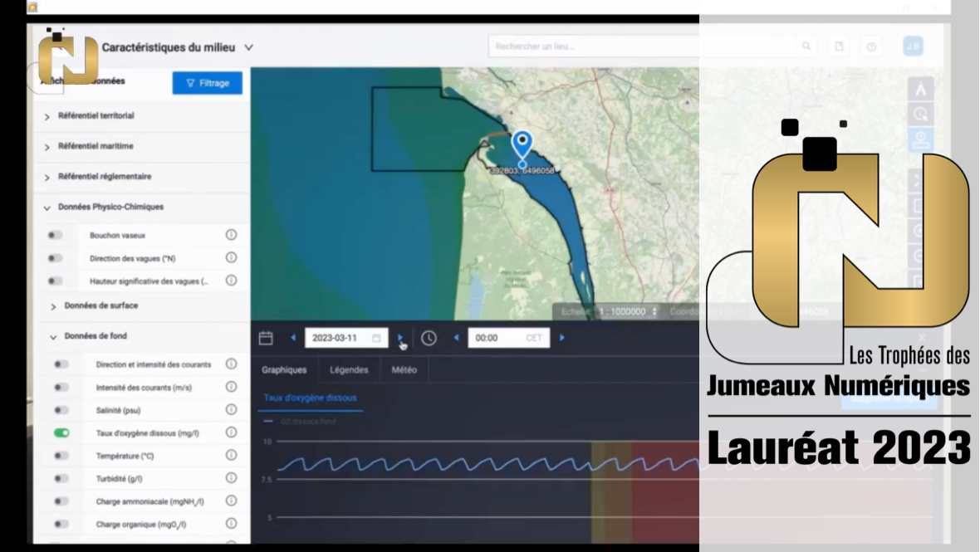Open Caractéristiques du milieu dropdown

[x=248, y=48]
